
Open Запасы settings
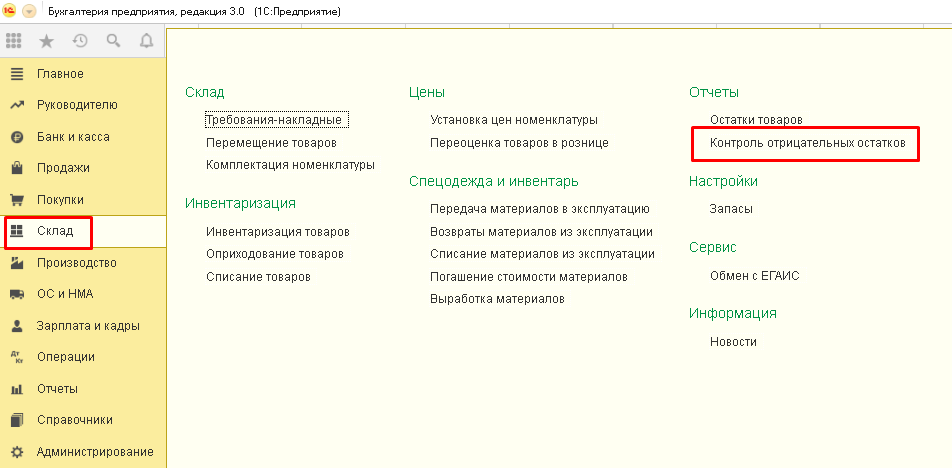point(732,209)
